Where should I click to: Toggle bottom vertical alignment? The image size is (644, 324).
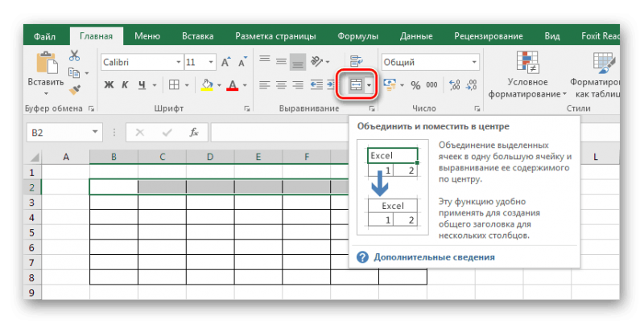(x=298, y=62)
